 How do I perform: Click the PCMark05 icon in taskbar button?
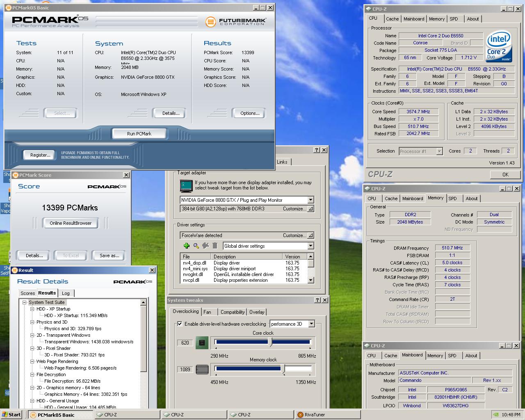[x=33, y=415]
